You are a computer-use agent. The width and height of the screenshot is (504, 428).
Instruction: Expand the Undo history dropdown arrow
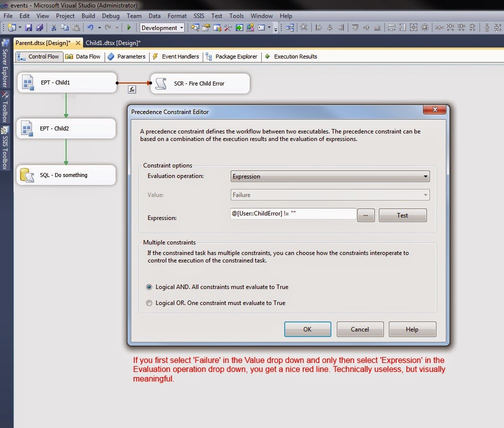(x=99, y=27)
